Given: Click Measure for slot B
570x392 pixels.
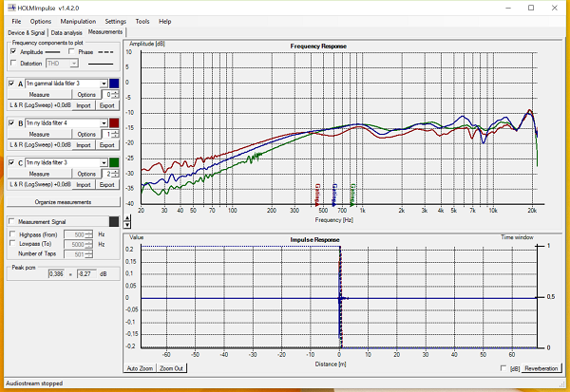Looking at the screenshot, I should coord(39,134).
